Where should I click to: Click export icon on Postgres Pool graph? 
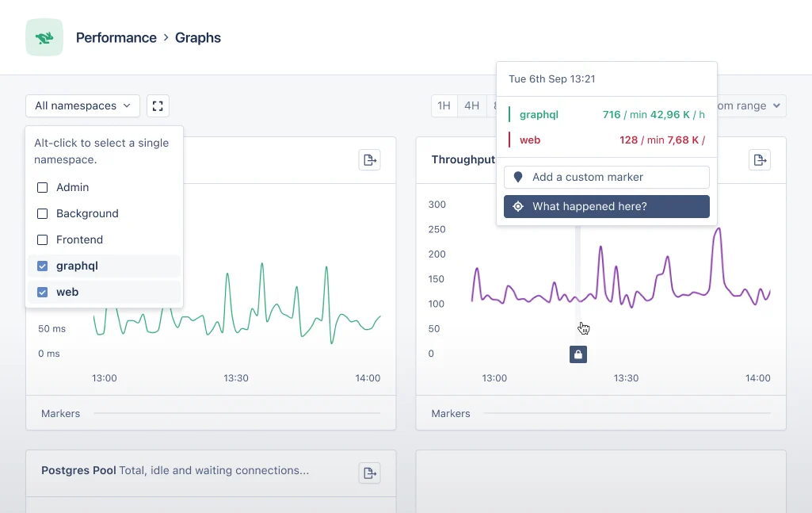(370, 473)
